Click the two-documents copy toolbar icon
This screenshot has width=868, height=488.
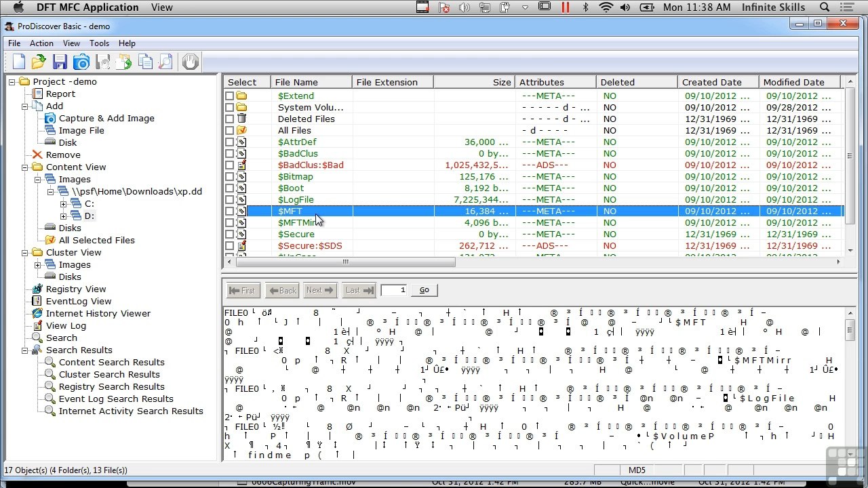click(145, 62)
